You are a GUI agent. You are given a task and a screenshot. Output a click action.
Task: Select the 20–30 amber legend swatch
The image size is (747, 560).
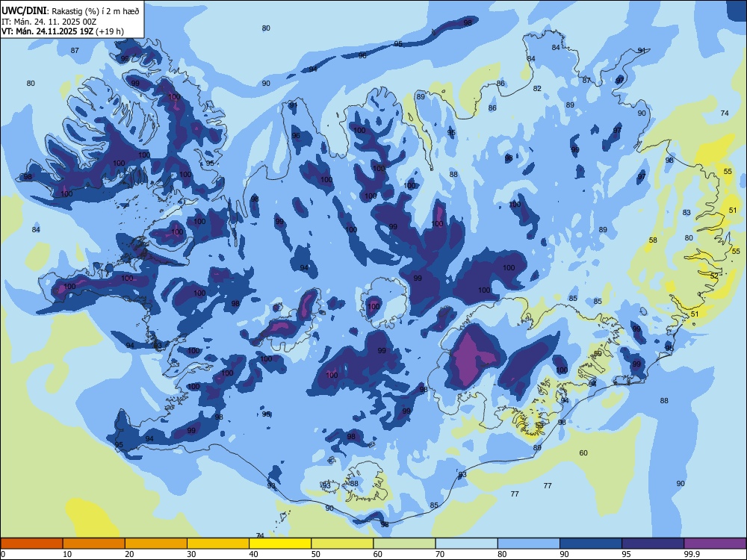click(x=156, y=544)
